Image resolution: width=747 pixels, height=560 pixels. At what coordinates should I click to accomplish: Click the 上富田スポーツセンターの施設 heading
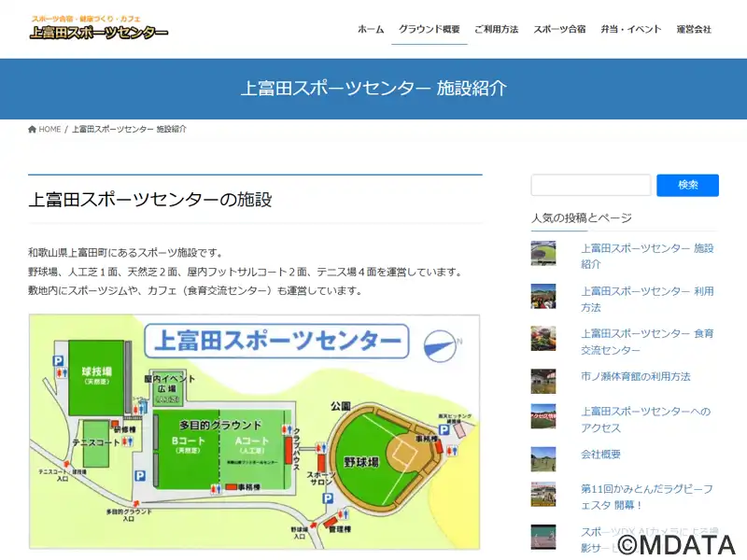(x=150, y=199)
